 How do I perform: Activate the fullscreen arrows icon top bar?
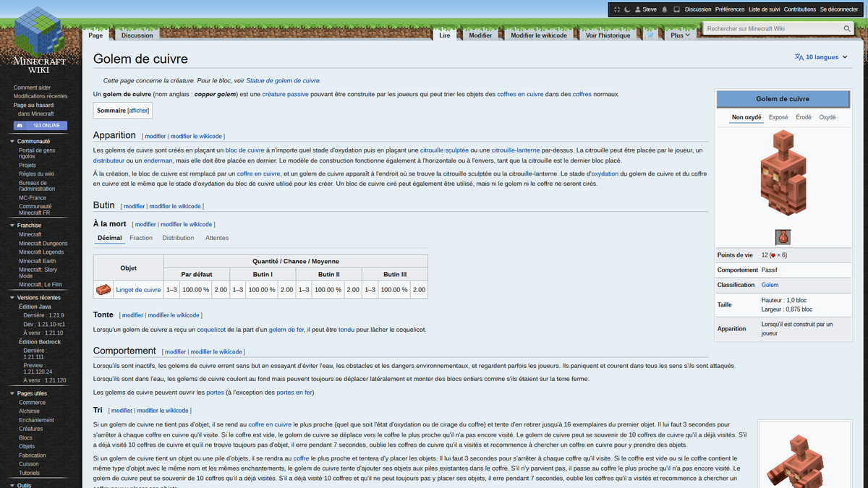click(617, 9)
